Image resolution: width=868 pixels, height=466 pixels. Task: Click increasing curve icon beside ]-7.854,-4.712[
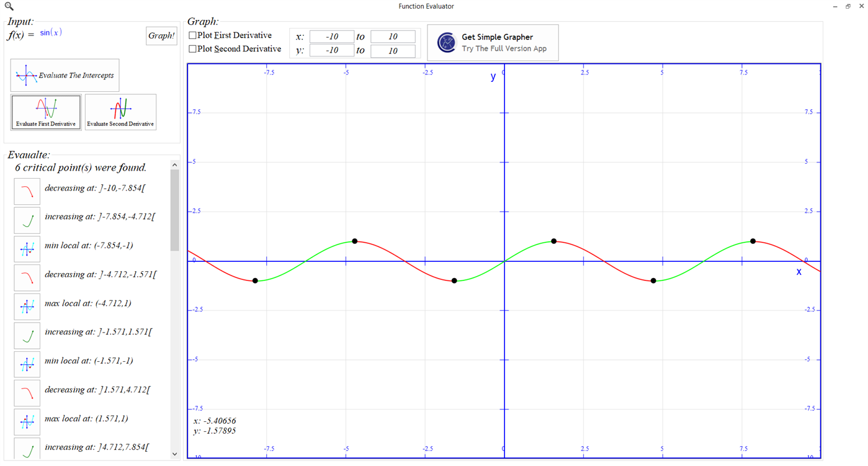(x=27, y=220)
